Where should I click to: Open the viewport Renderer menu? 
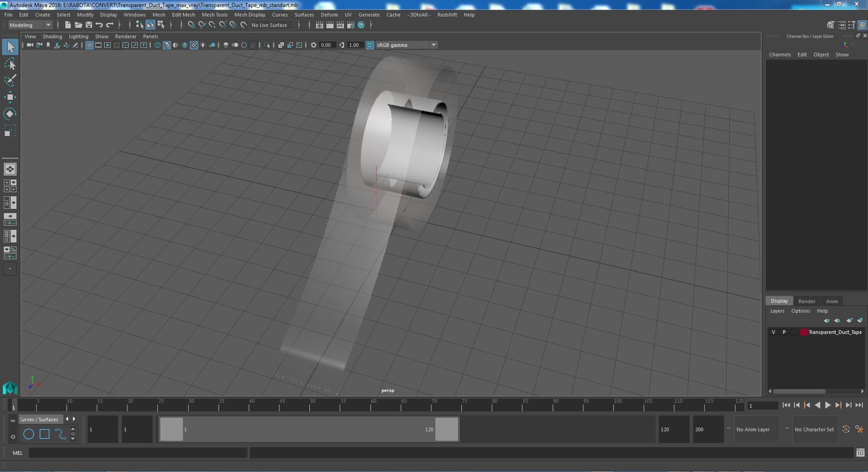pyautogui.click(x=125, y=36)
